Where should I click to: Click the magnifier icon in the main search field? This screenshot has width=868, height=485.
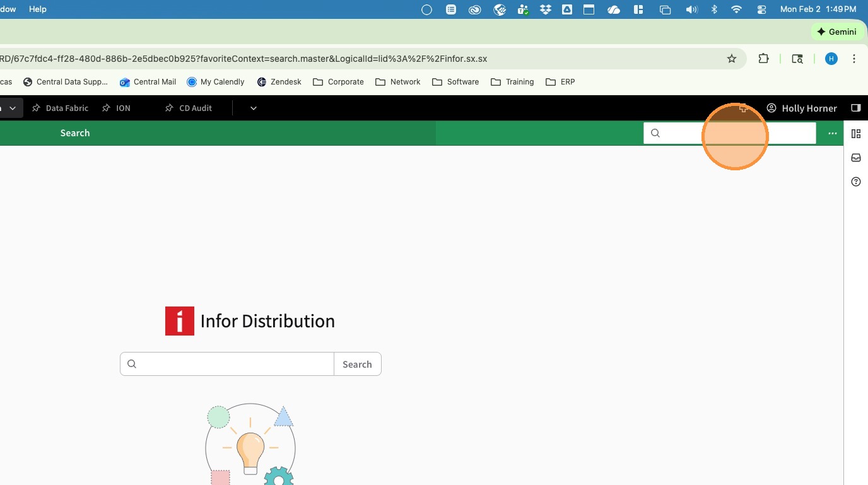click(132, 364)
